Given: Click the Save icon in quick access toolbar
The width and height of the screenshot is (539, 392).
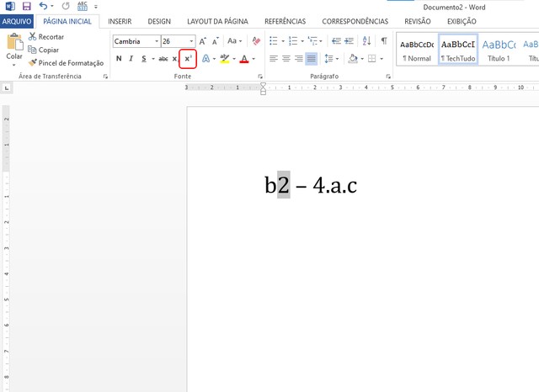Looking at the screenshot, I should pos(26,6).
